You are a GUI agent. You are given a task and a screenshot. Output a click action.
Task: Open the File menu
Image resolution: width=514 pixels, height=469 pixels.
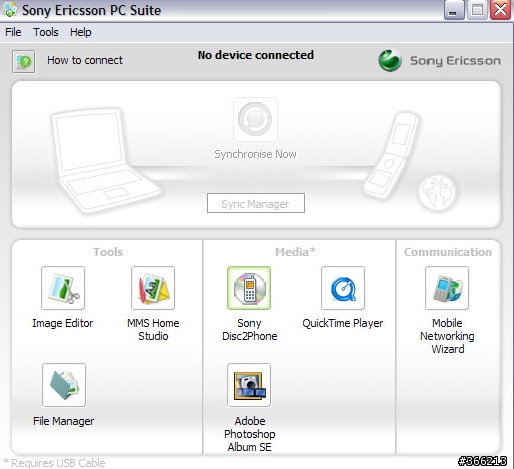(13, 32)
